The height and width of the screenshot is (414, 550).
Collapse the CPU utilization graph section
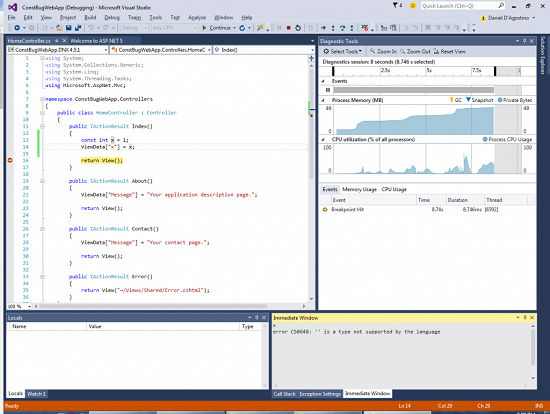(323, 140)
